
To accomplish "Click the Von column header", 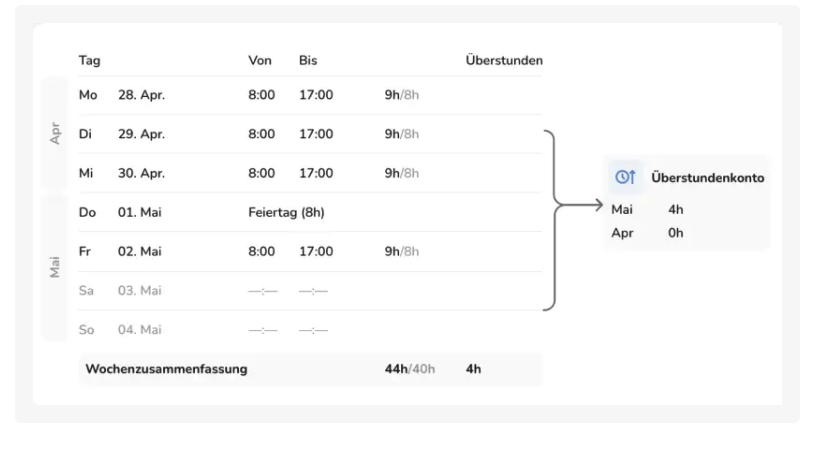I will 259,61.
